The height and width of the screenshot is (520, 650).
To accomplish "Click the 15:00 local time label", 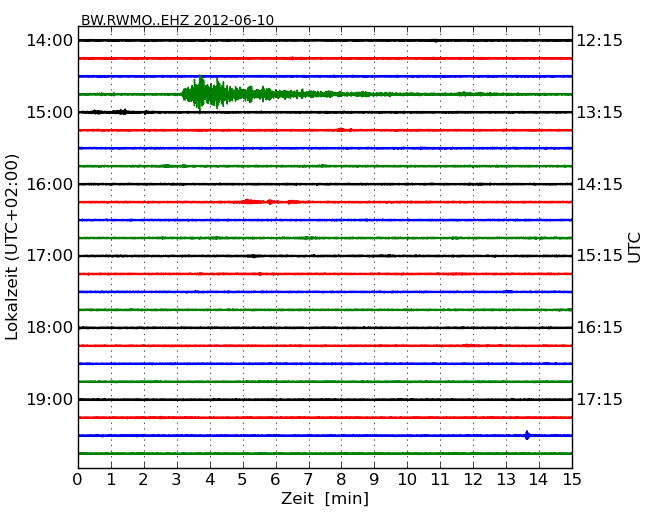I will [49, 112].
